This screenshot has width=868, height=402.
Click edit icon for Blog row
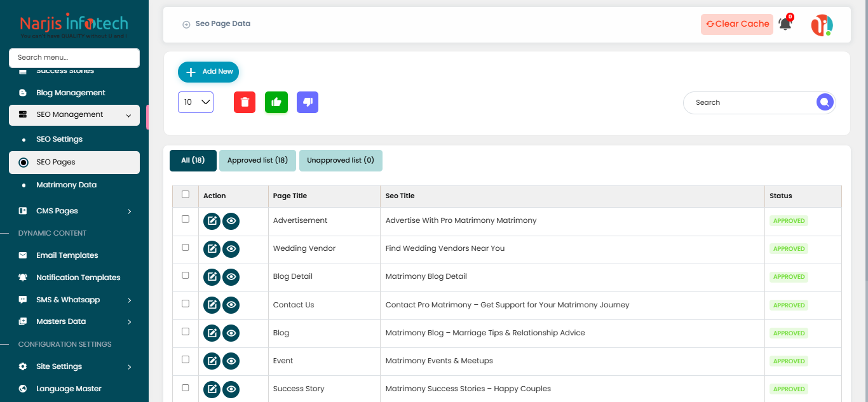(x=212, y=333)
